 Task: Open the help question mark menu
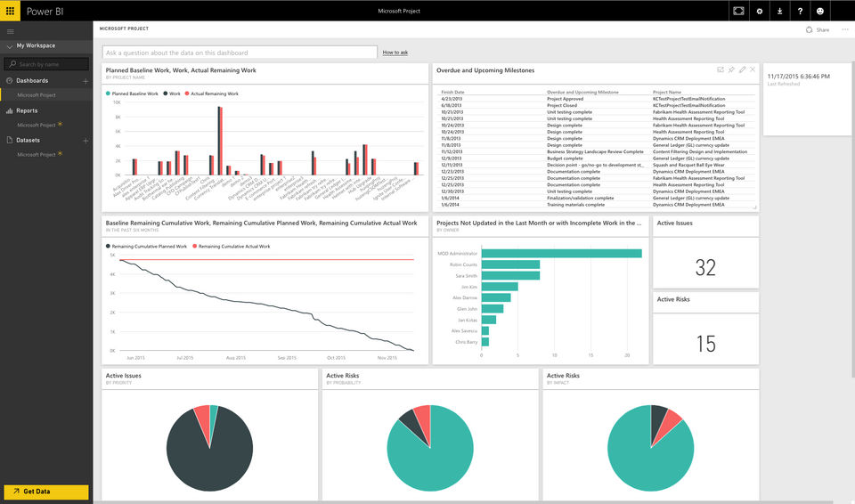[x=800, y=11]
